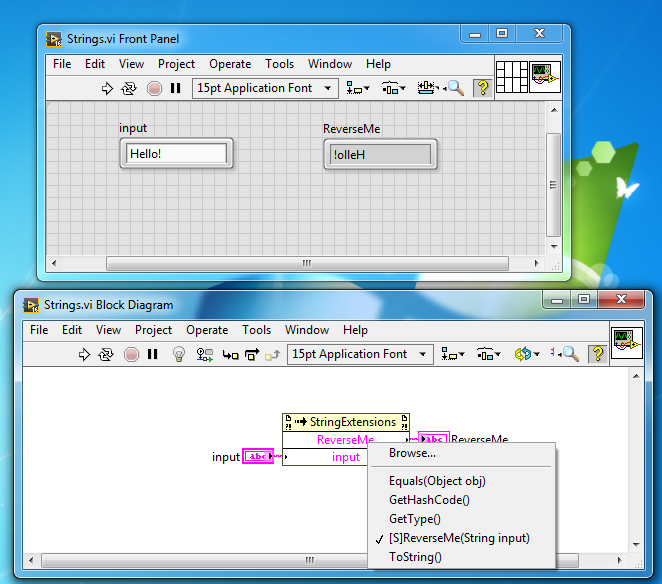Click Run arrow in Front Panel toolbar
Image resolution: width=662 pixels, height=584 pixels.
point(107,89)
